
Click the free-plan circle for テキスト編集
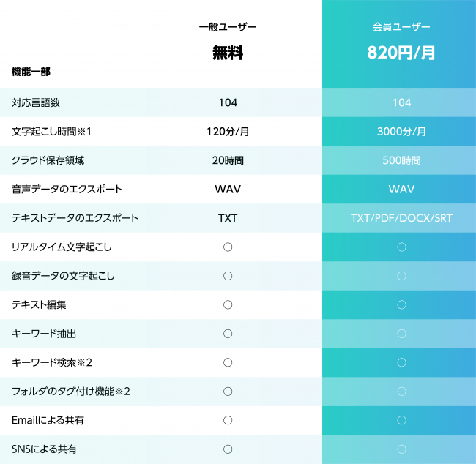pos(228,304)
